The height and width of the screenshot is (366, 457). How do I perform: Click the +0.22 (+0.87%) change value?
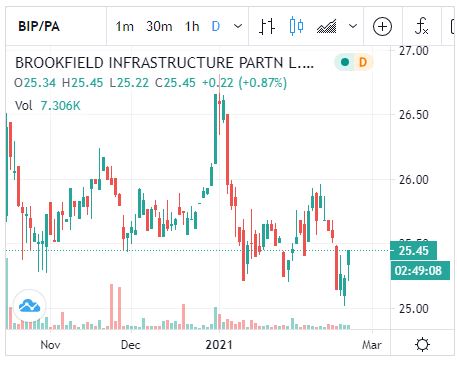click(244, 83)
